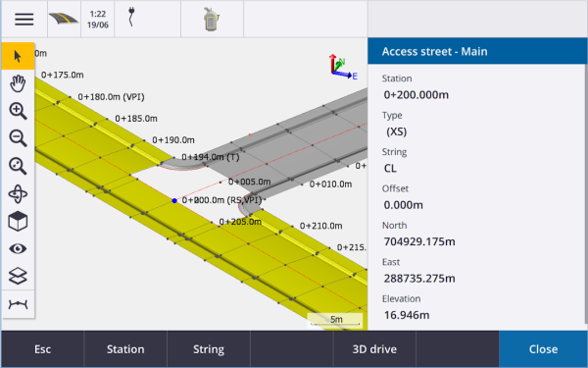588x368 pixels.
Task: Open the Roads app icon
Action: coord(64,20)
